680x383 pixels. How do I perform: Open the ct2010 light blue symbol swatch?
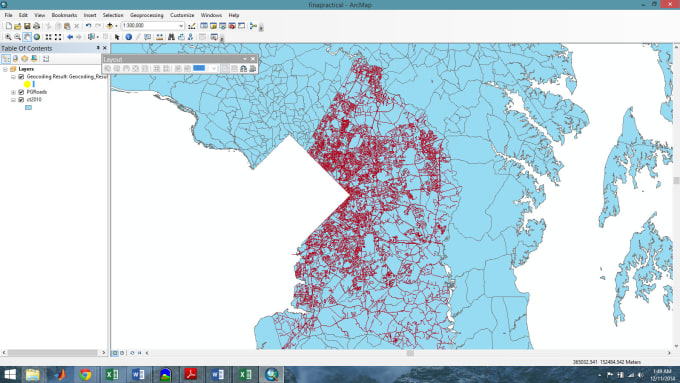click(28, 107)
